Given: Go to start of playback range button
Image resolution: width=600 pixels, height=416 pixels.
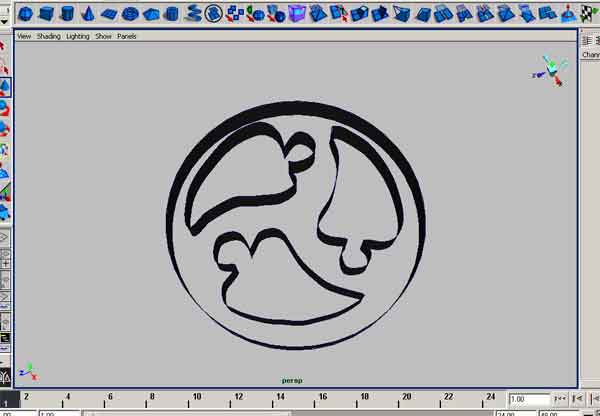Looking at the screenshot, I should click(x=560, y=399).
